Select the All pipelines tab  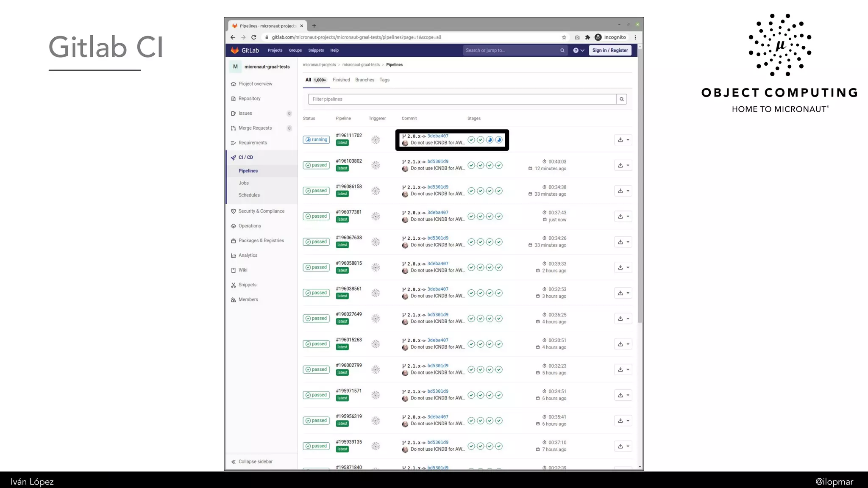click(316, 80)
